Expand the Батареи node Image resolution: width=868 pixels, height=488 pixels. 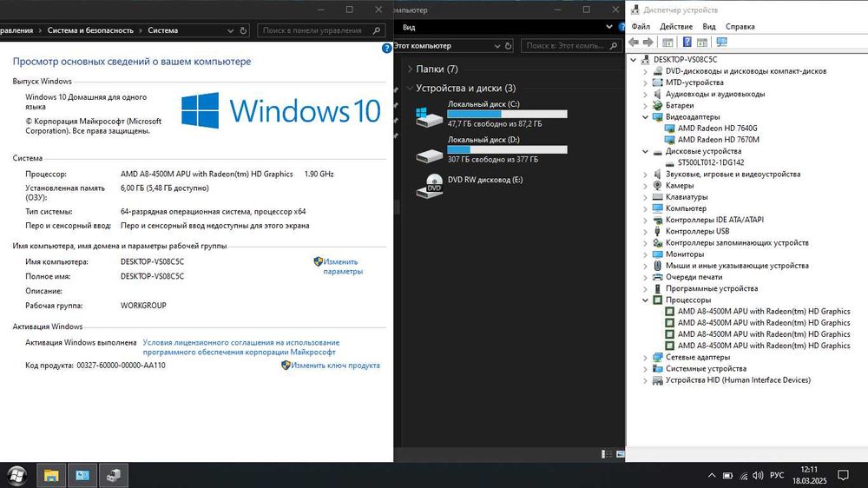pos(645,105)
